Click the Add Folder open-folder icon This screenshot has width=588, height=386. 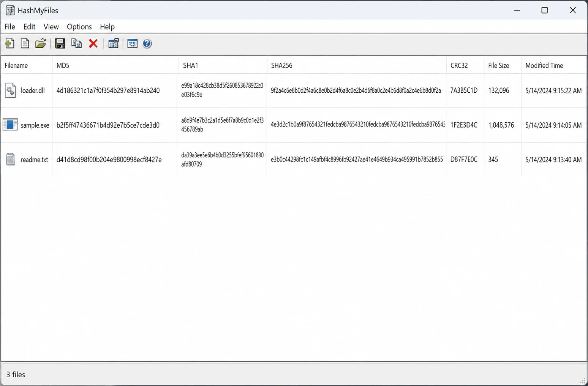pos(41,43)
